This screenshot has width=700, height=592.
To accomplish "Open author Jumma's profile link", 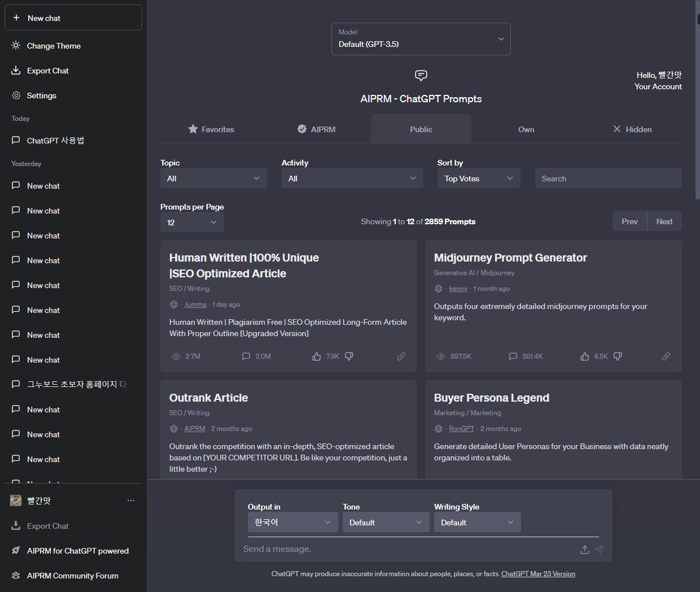I will 195,304.
